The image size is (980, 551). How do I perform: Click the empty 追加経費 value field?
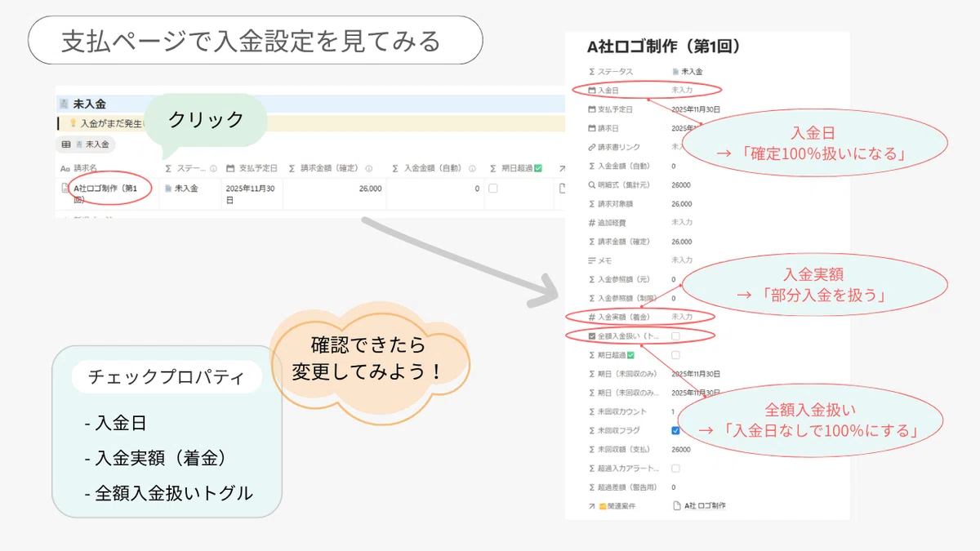pos(682,223)
